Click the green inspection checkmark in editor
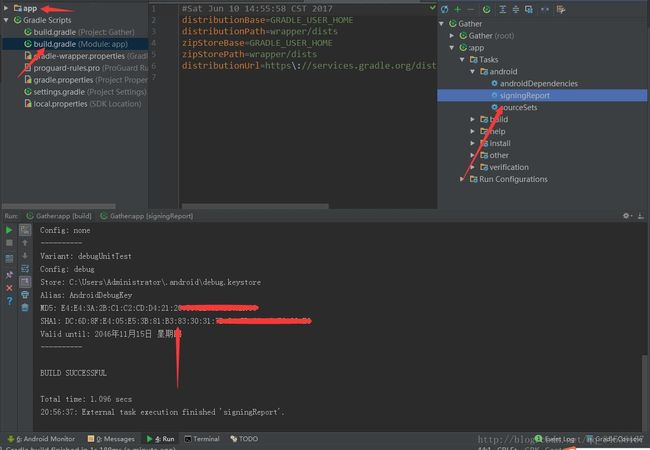 [x=432, y=7]
